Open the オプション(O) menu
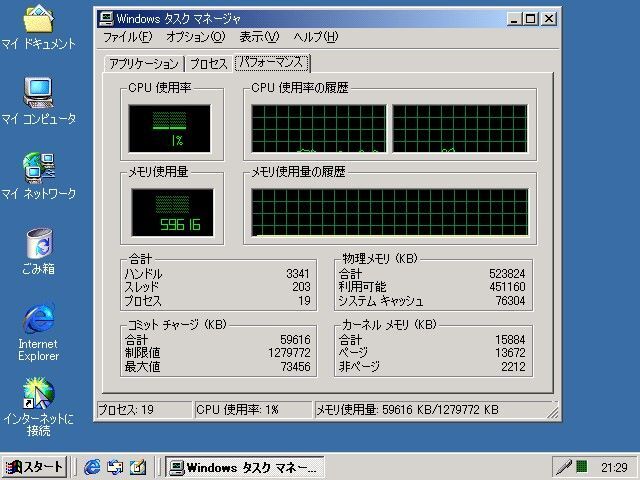This screenshot has height=480, width=640. coord(196,37)
